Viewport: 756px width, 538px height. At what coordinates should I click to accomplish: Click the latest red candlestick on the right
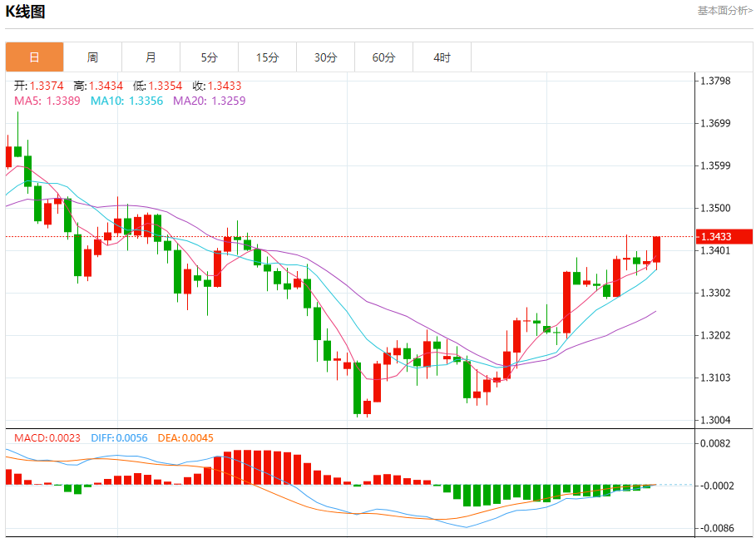[x=656, y=249]
